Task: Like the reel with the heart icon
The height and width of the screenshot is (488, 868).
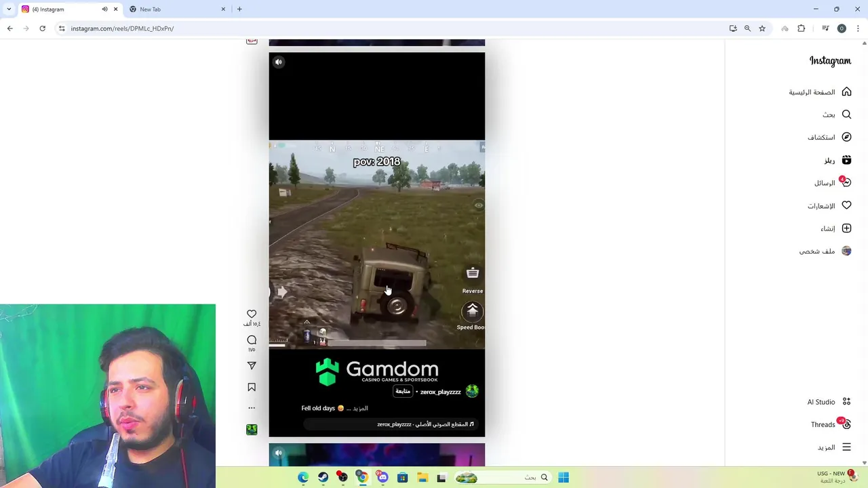Action: (x=252, y=314)
